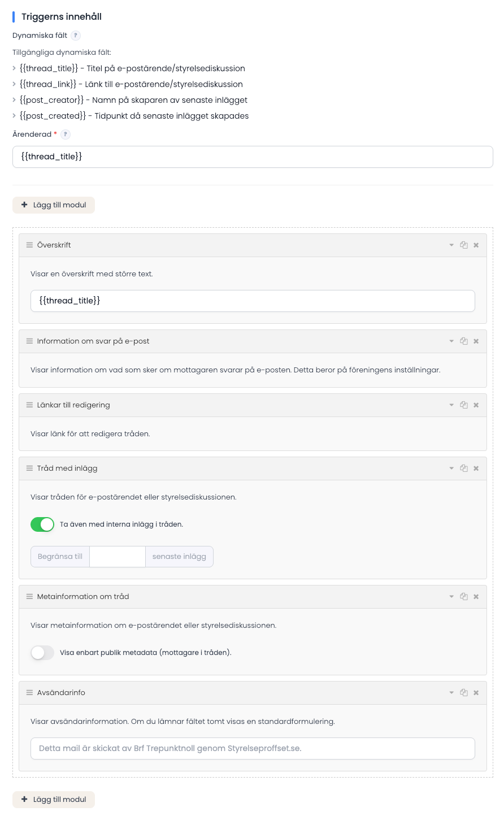
Task: Copy the Avsändarinfo module
Action: click(464, 693)
